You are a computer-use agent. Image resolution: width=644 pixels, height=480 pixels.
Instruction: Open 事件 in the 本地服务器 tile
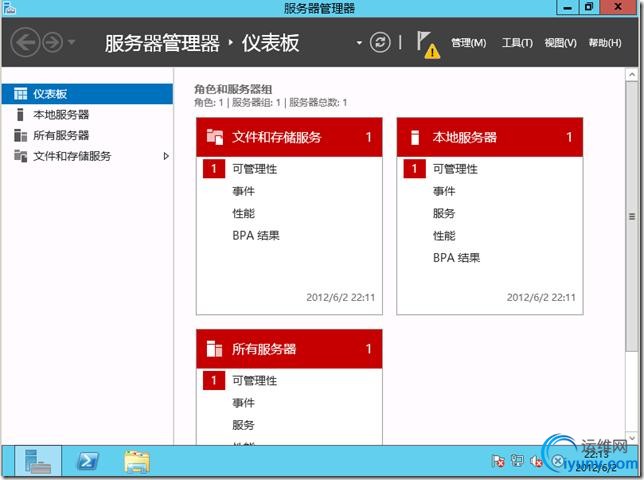pos(444,191)
